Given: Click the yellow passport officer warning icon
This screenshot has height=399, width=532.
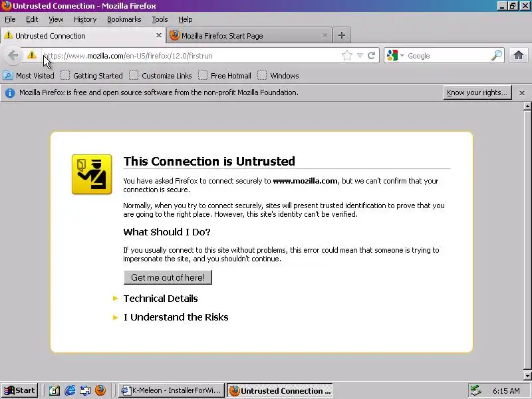Looking at the screenshot, I should (x=92, y=174).
